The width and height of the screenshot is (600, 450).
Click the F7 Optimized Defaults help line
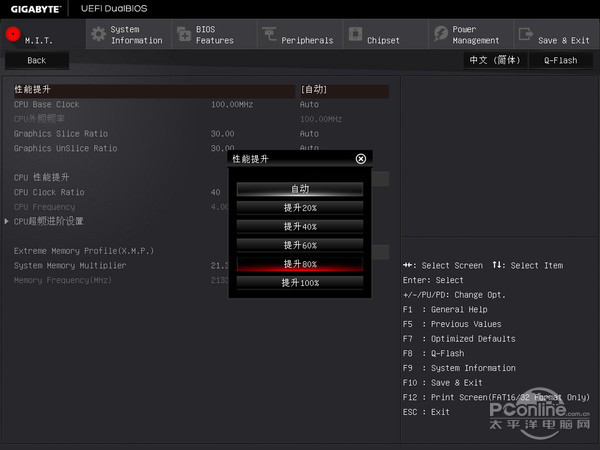coord(459,339)
